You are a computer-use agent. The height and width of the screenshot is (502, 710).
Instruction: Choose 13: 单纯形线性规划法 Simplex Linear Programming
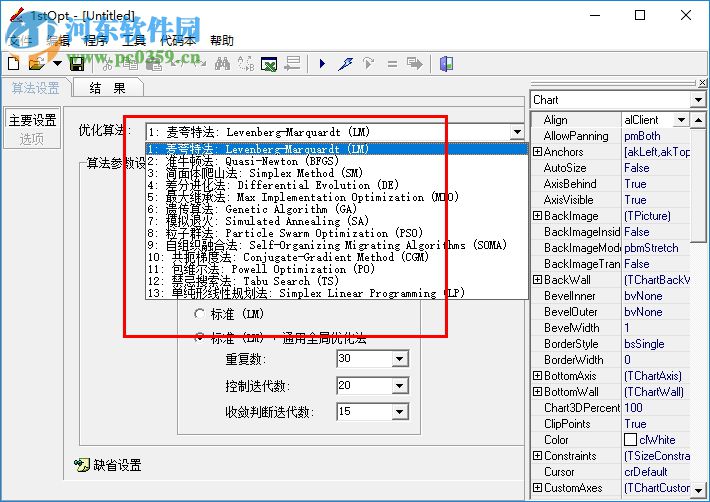point(336,293)
